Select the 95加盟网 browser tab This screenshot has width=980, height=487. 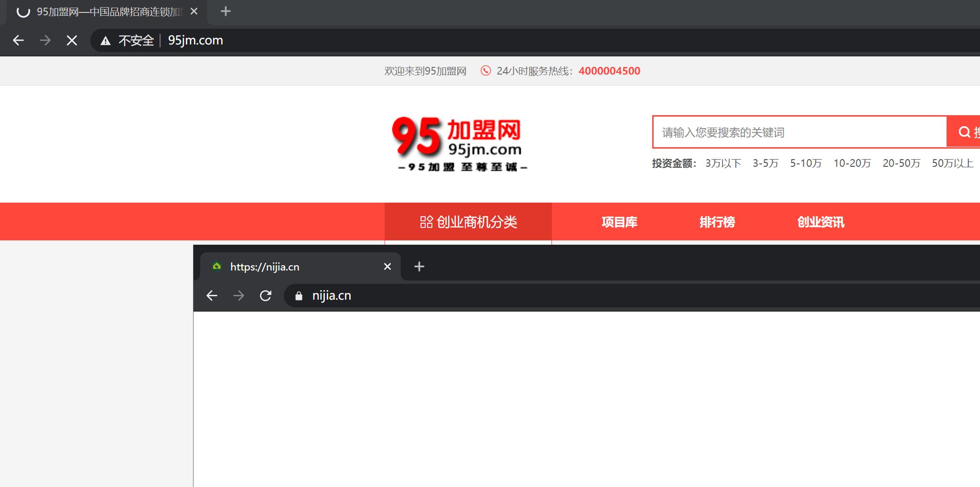pyautogui.click(x=108, y=12)
